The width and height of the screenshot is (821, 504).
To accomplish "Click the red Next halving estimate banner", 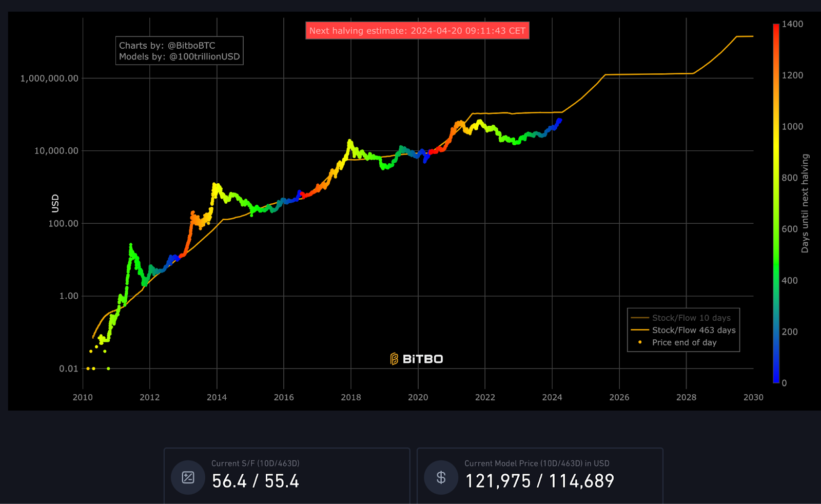I will click(x=417, y=31).
